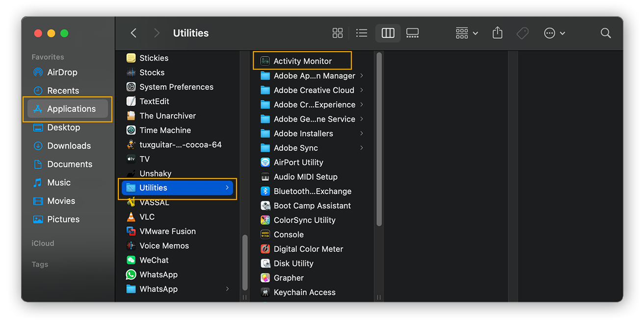
Task: Switch to list view
Action: tap(362, 33)
